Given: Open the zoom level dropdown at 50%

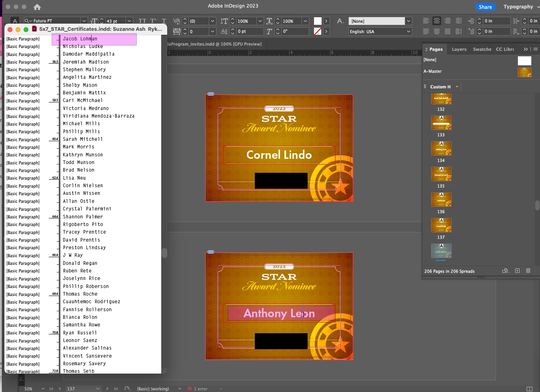Looking at the screenshot, I should click(x=42, y=389).
